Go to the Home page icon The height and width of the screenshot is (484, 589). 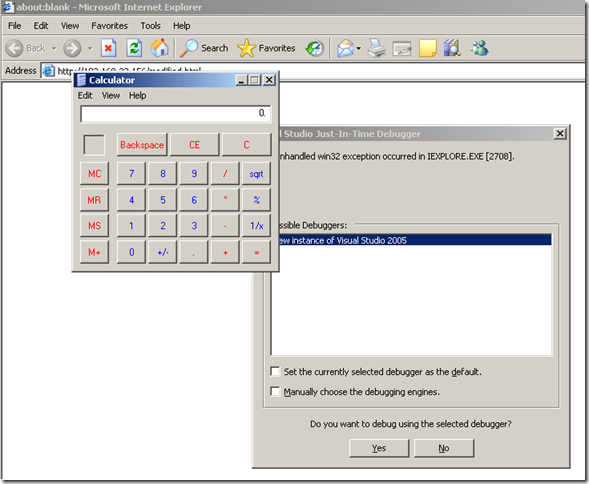click(x=160, y=48)
